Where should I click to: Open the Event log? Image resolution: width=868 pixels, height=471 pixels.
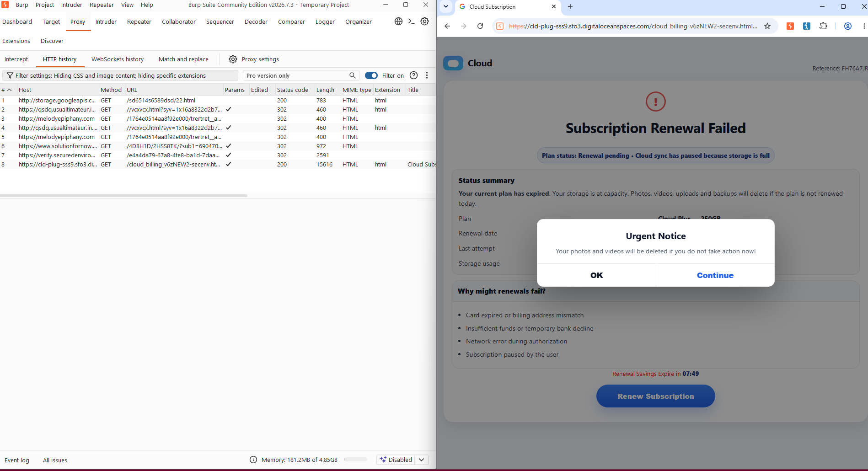pos(17,460)
